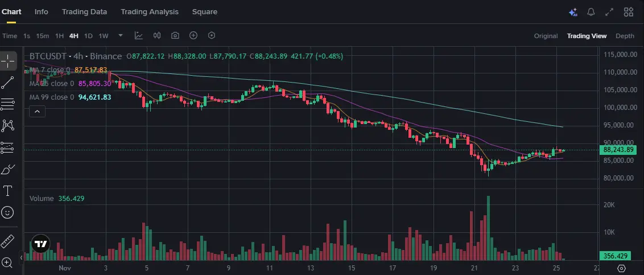The height and width of the screenshot is (275, 644).
Task: Take a chart snapshot with camera icon
Action: point(175,35)
